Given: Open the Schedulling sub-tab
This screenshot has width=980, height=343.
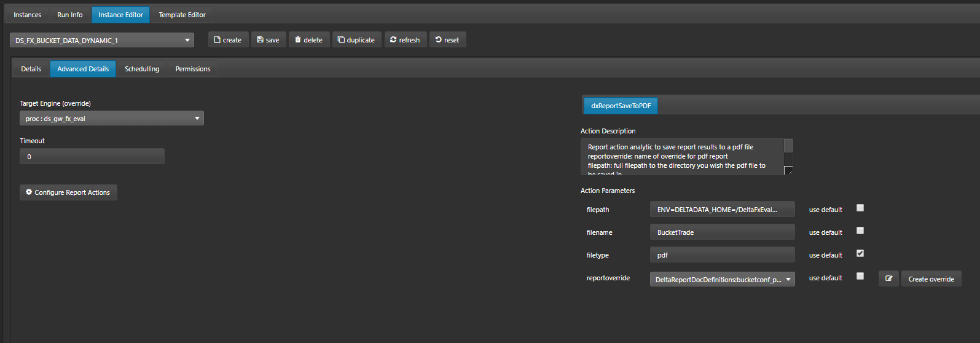Looking at the screenshot, I should (142, 69).
